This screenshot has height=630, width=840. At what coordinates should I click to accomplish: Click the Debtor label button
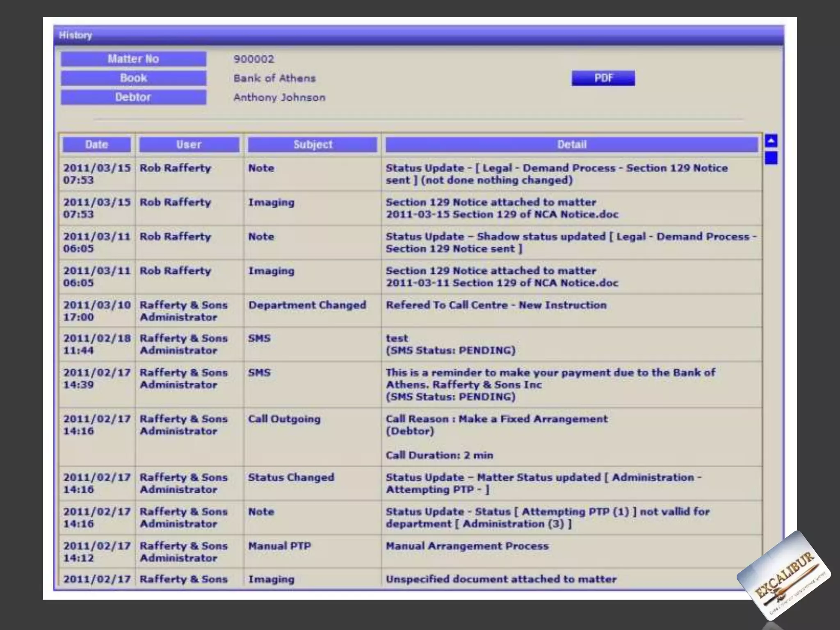pos(133,97)
